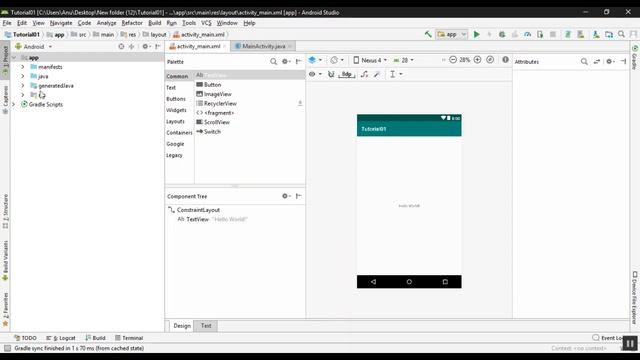
Task: Click the Attach debugger to process icon
Action: click(x=540, y=35)
